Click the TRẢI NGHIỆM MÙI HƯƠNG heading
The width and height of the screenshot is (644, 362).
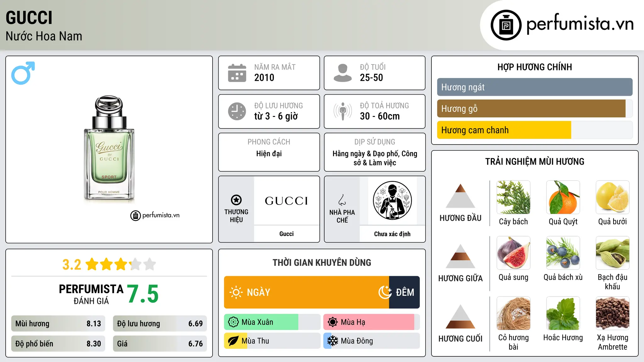coord(535,162)
